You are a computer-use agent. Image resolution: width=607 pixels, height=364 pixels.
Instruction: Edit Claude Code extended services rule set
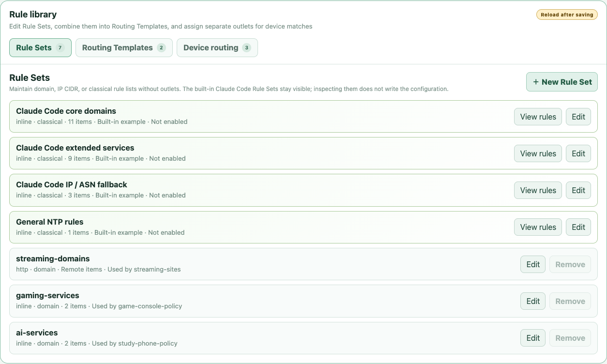(x=578, y=153)
